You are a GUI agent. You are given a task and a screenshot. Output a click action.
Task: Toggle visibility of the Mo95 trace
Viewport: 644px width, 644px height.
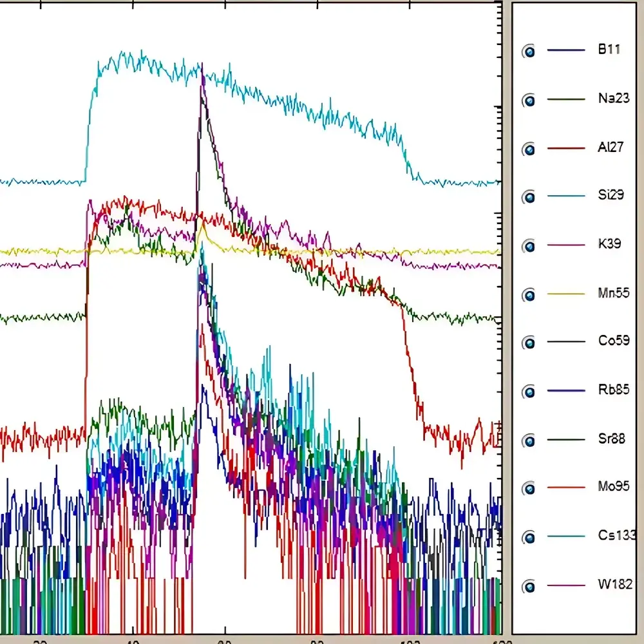tap(530, 487)
